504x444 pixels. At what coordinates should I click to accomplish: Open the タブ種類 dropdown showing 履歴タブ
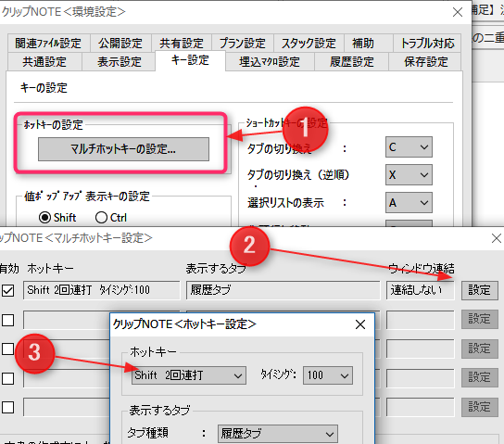[278, 434]
